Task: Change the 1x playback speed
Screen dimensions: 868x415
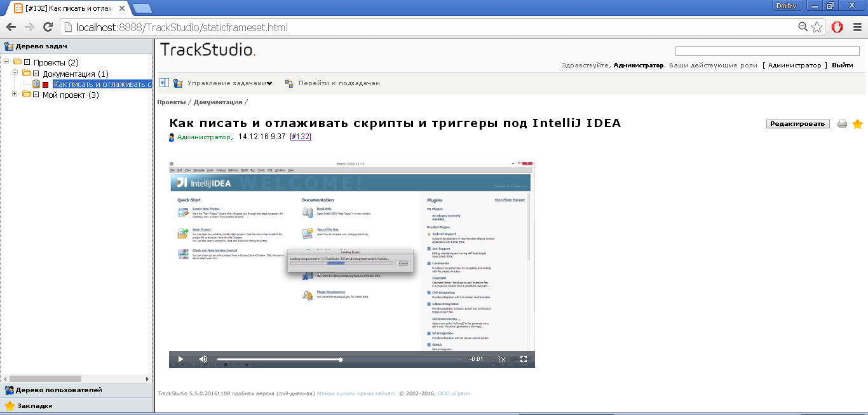Action: [x=501, y=359]
